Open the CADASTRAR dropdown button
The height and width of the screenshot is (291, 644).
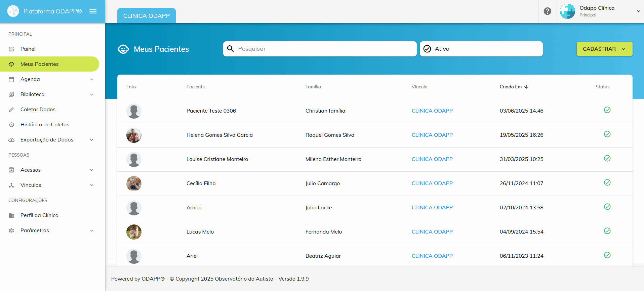point(604,49)
